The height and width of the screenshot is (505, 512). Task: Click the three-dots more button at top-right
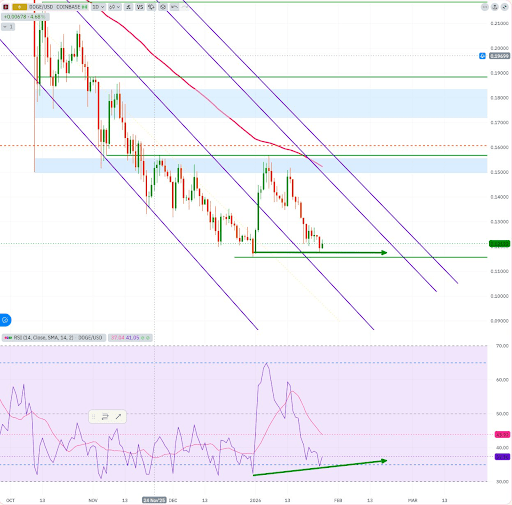click(485, 7)
